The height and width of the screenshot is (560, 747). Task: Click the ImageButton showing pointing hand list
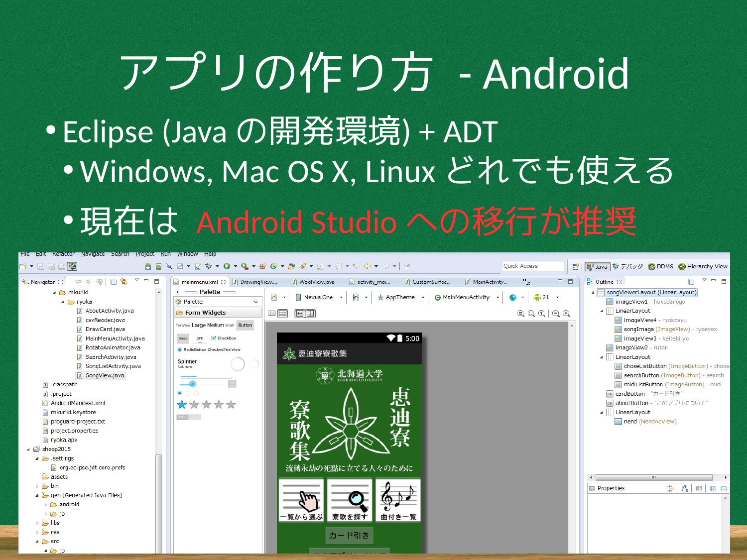[301, 500]
